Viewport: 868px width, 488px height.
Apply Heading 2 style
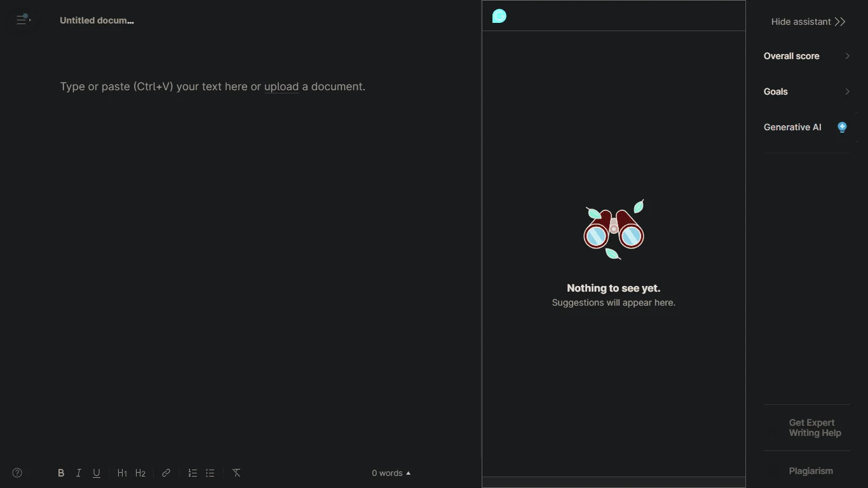pyautogui.click(x=140, y=473)
